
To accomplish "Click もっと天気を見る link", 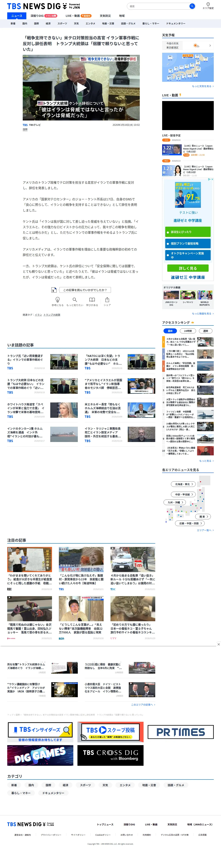I will pos(203,86).
